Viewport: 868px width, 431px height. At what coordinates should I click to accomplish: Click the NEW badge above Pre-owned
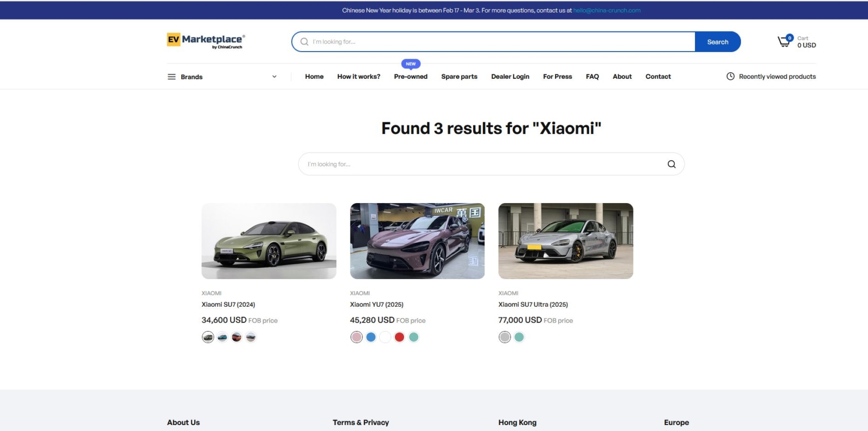[411, 64]
